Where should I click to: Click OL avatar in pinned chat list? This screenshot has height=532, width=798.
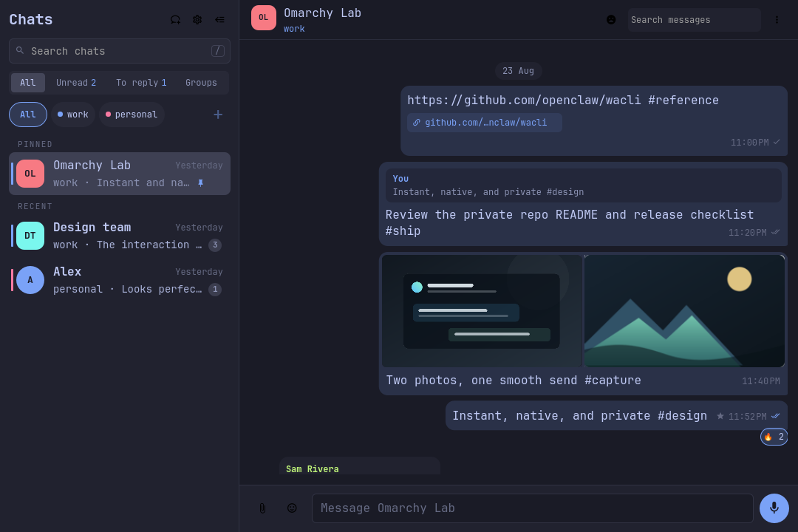[x=30, y=174]
